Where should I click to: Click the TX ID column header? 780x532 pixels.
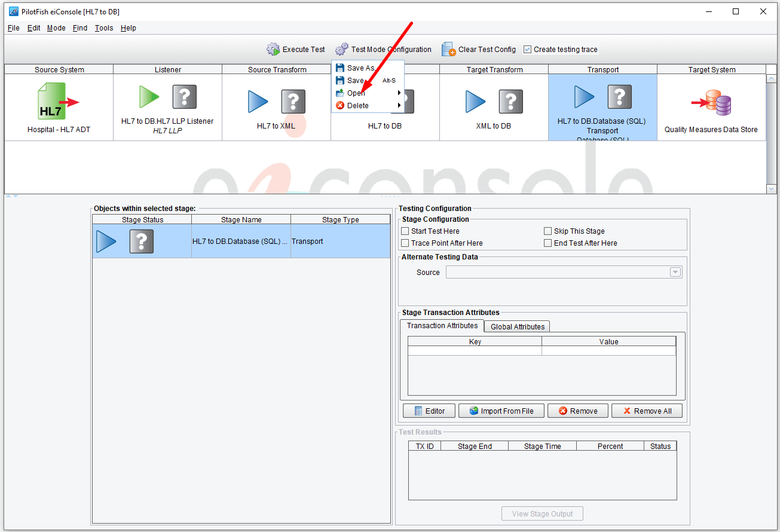pyautogui.click(x=425, y=447)
